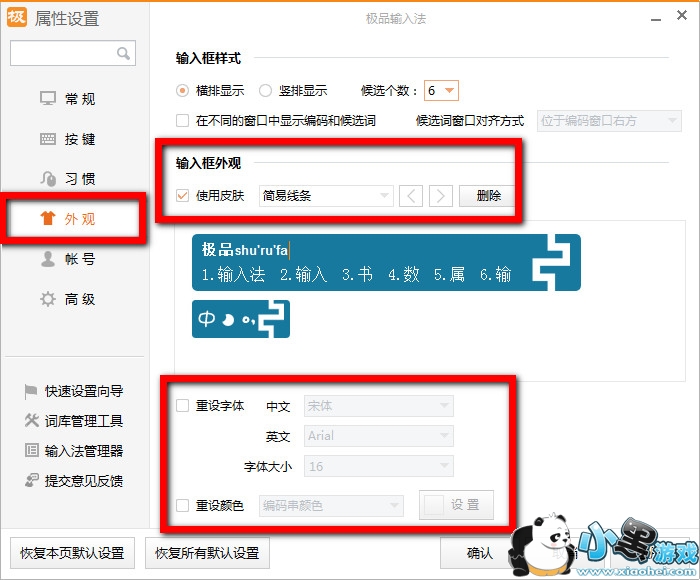700x580 pixels.
Task: Click the keyboard icon beside 按键
Action: coord(48,139)
